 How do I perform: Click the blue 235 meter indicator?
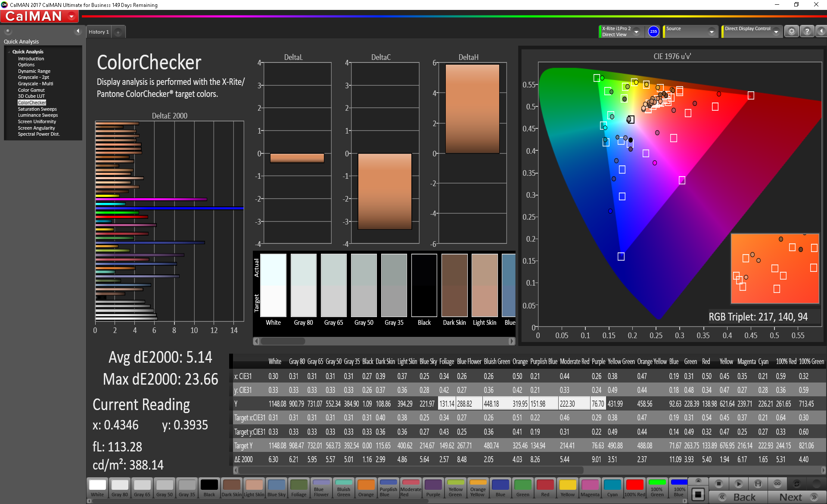[653, 31]
